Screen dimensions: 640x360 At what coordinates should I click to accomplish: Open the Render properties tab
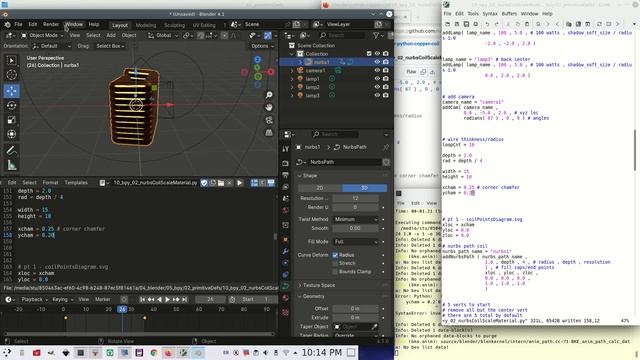pos(285,163)
